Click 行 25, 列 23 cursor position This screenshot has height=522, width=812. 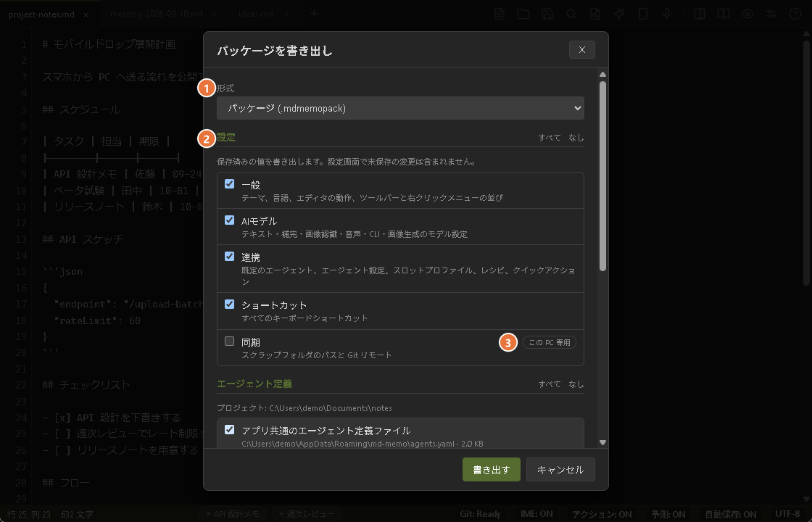[x=29, y=514]
